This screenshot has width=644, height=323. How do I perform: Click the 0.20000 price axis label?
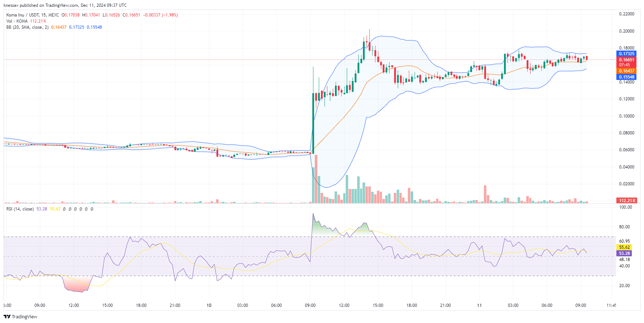pyautogui.click(x=626, y=31)
